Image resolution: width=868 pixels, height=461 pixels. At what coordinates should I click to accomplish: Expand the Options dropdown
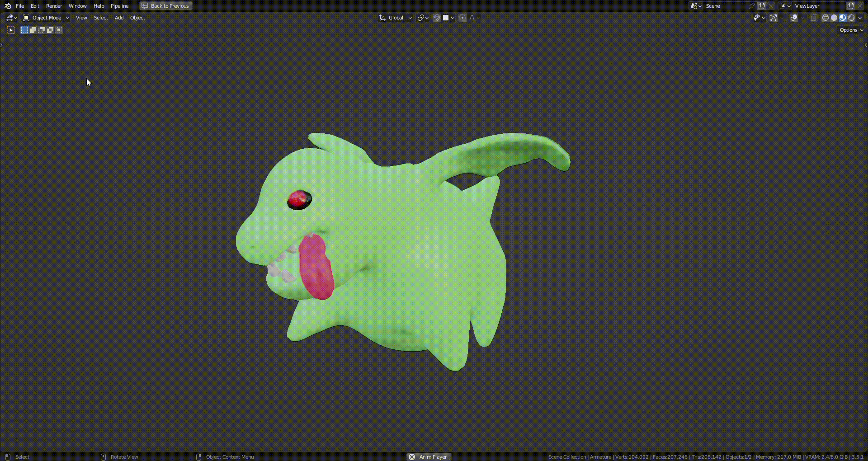pyautogui.click(x=851, y=30)
